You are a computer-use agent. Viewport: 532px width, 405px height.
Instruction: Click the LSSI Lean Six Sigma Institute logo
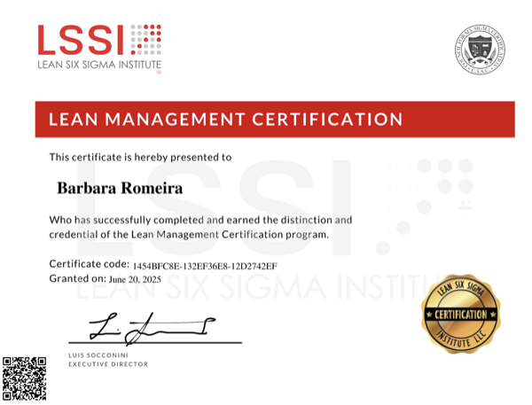point(99,49)
